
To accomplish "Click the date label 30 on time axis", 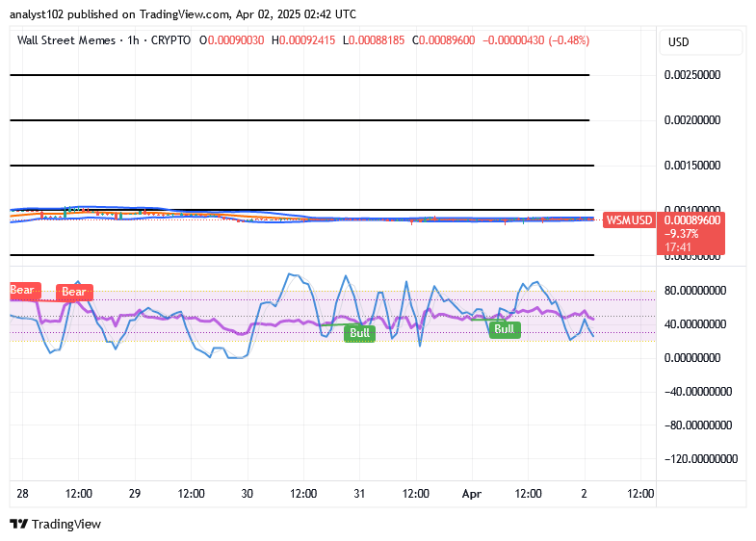I will (x=248, y=494).
